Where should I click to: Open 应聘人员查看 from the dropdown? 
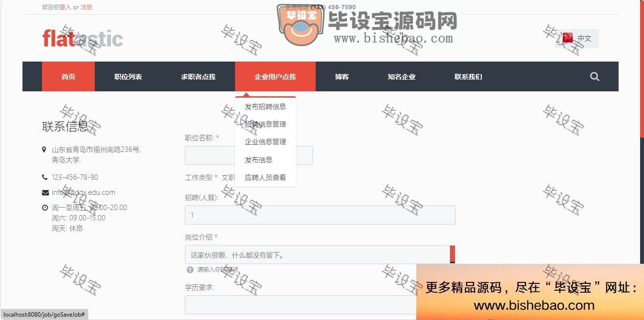265,177
